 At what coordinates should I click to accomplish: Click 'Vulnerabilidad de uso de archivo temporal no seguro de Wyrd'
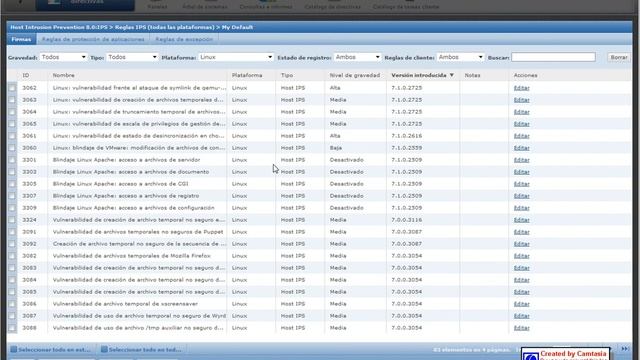pos(139,316)
